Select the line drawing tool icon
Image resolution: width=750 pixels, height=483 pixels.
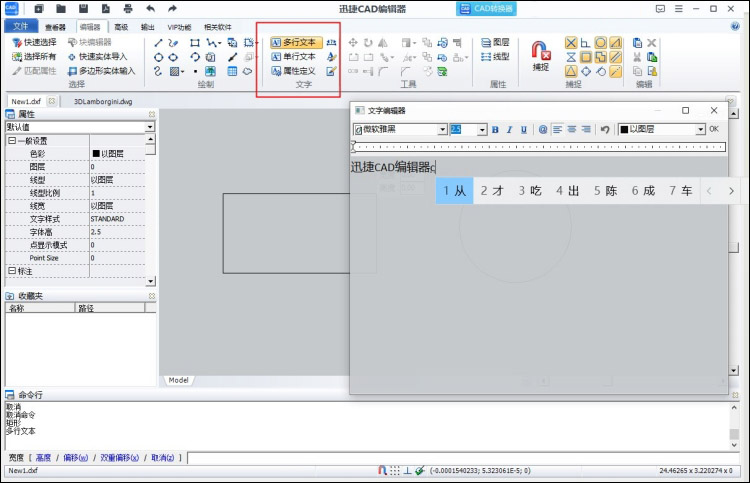tap(158, 43)
